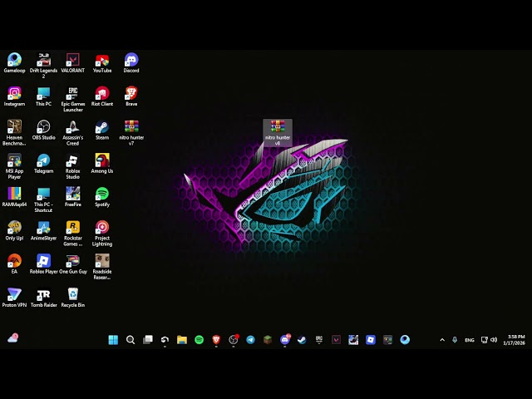The image size is (532, 399).
Task: Open Epic Games from the taskbar
Action: point(319,340)
